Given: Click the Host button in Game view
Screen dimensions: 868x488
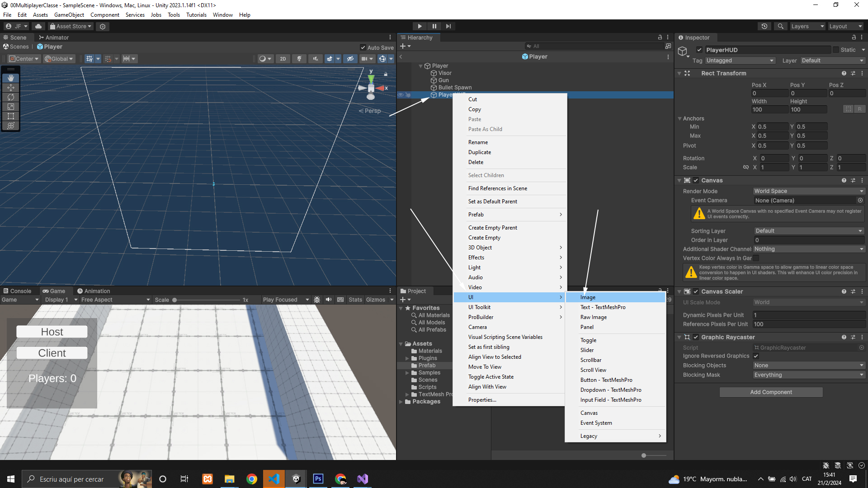Looking at the screenshot, I should tap(52, 332).
